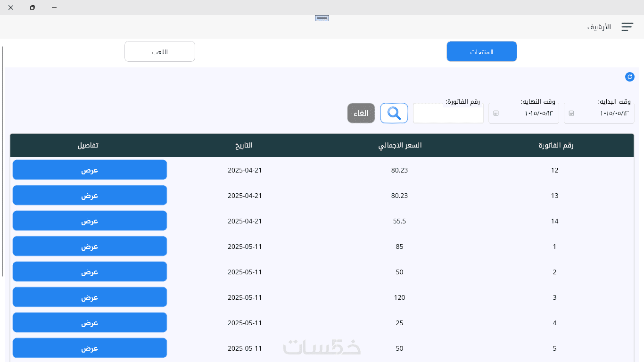
Task: Click عرض for invoice 12
Action: [90, 170]
